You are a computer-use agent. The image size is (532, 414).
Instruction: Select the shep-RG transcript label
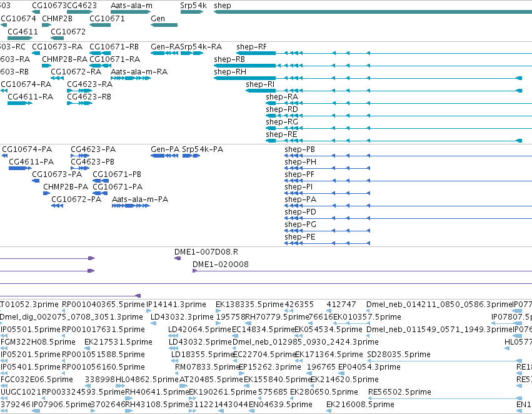pyautogui.click(x=281, y=122)
